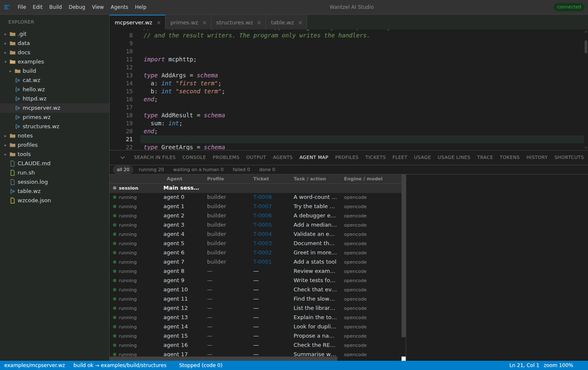Open ticket T-0001 link
Viewport: 588px width, 370px height.
click(262, 262)
